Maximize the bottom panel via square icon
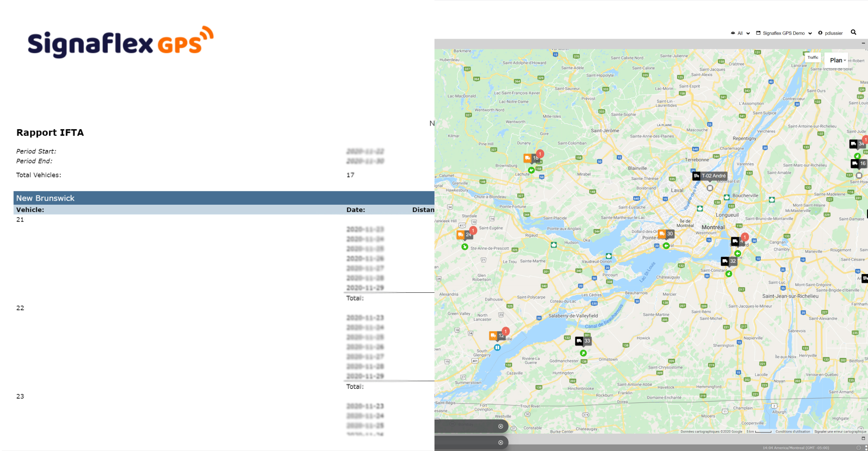Screen dimensions: 868x451 point(863,438)
